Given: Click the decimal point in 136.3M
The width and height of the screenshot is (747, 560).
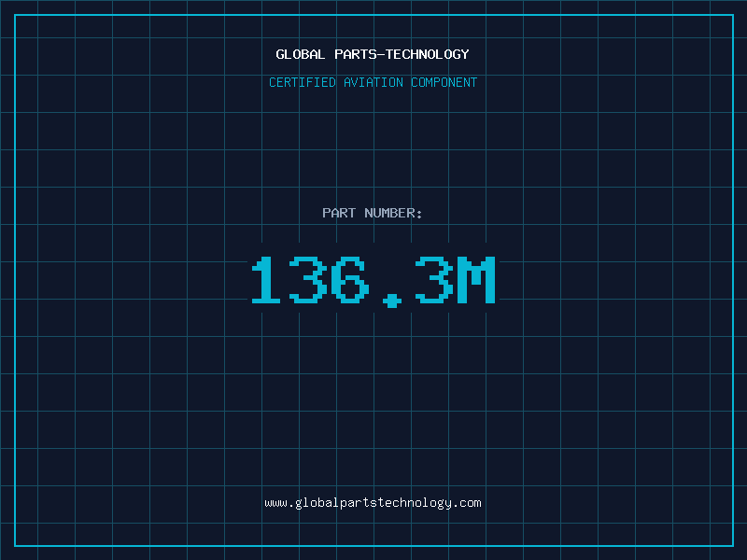Looking at the screenshot, I should pyautogui.click(x=392, y=299).
